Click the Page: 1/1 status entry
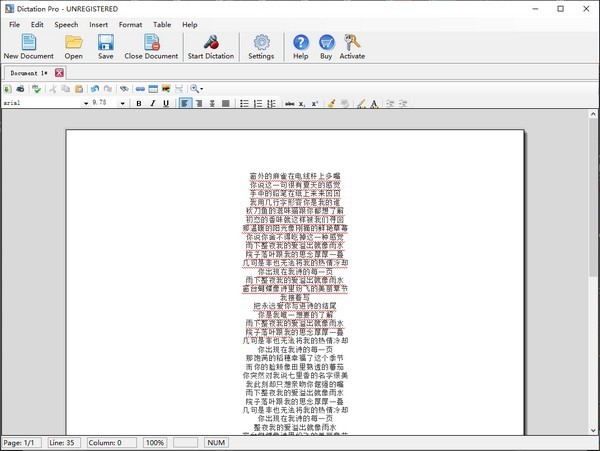The width and height of the screenshot is (600, 451). (22, 443)
